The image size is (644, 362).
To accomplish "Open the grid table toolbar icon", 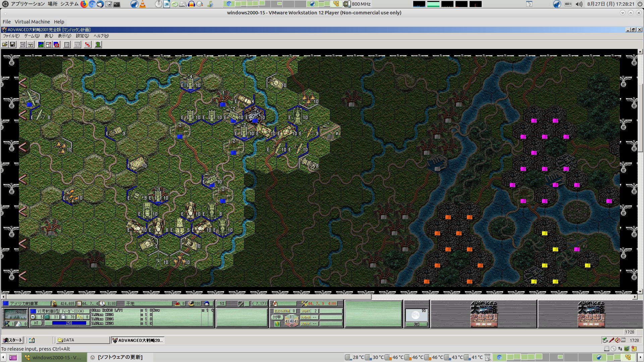I will pyautogui.click(x=67, y=45).
